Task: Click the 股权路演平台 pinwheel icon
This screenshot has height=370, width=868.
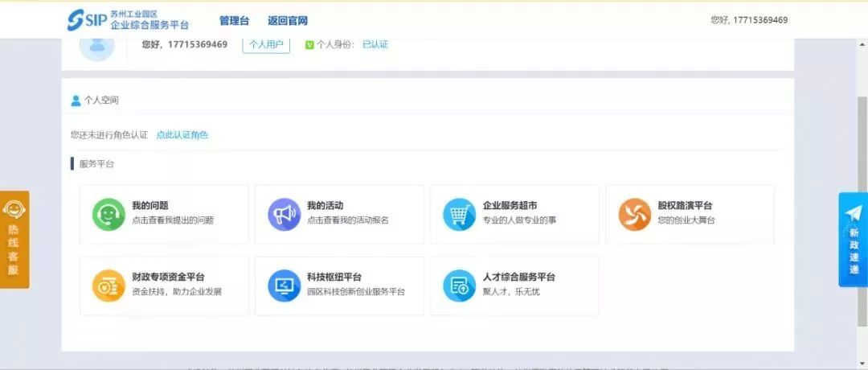Action: 635,214
